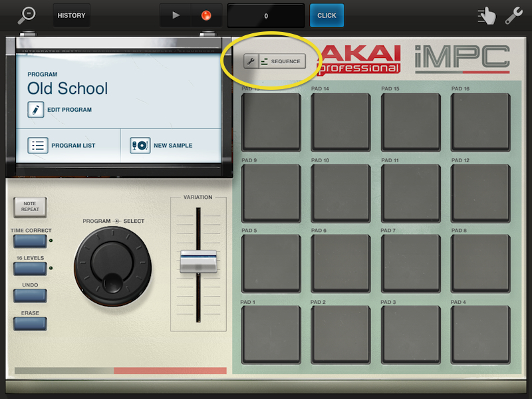Screen dimensions: 532x399
Task: Select PROGRAM LIST text
Action: pyautogui.click(x=73, y=146)
